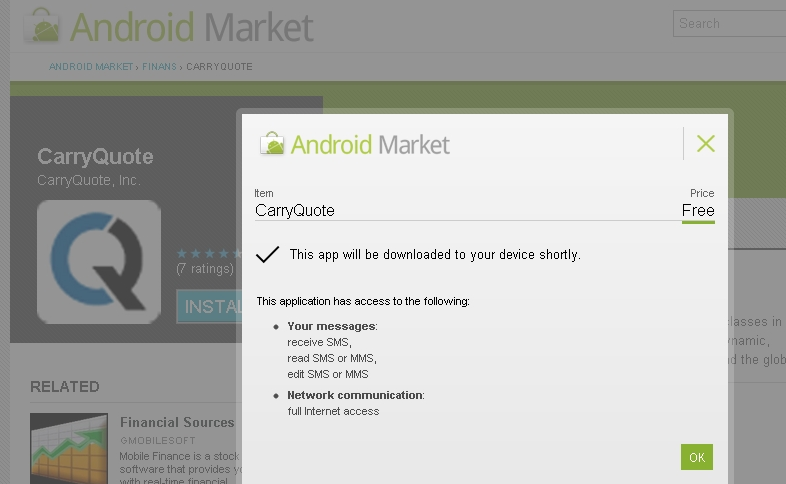Click the Financial Sources chart thumbnail
This screenshot has width=786, height=484.
point(69,448)
